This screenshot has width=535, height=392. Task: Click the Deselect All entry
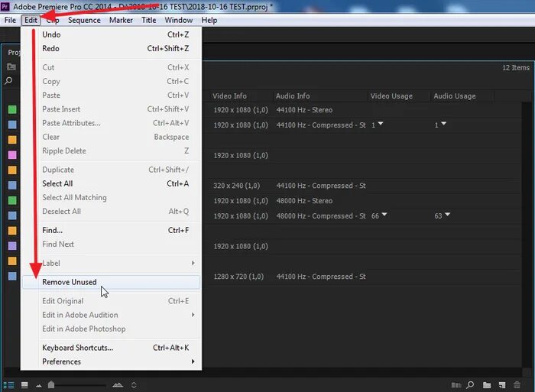coord(112,212)
